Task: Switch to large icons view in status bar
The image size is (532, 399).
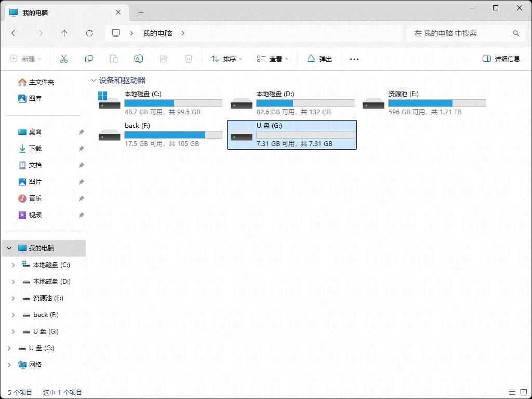Action: (524, 392)
